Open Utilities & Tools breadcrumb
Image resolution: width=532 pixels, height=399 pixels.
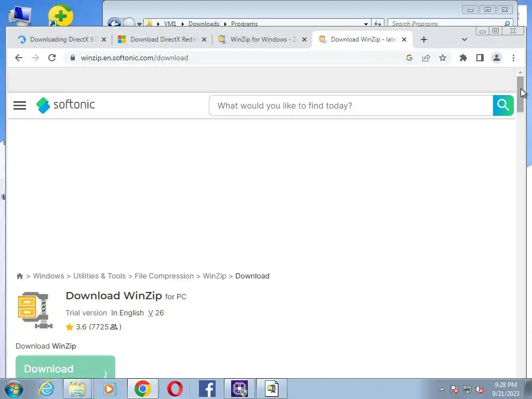click(x=99, y=276)
